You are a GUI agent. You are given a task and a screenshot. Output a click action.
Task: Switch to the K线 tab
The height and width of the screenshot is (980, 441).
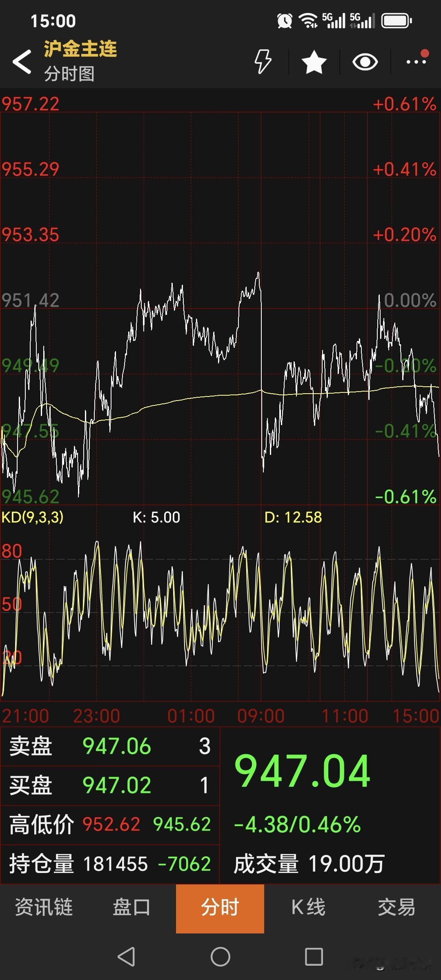308,907
